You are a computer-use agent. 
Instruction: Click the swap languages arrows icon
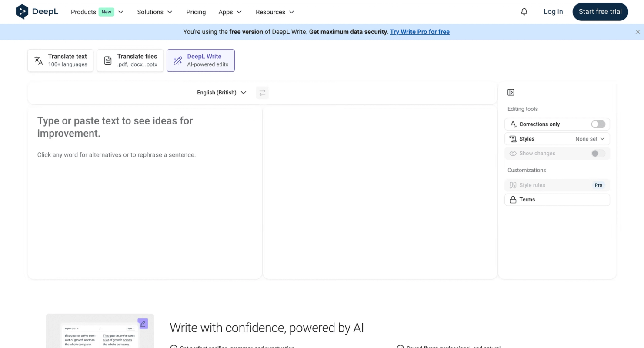[262, 93]
